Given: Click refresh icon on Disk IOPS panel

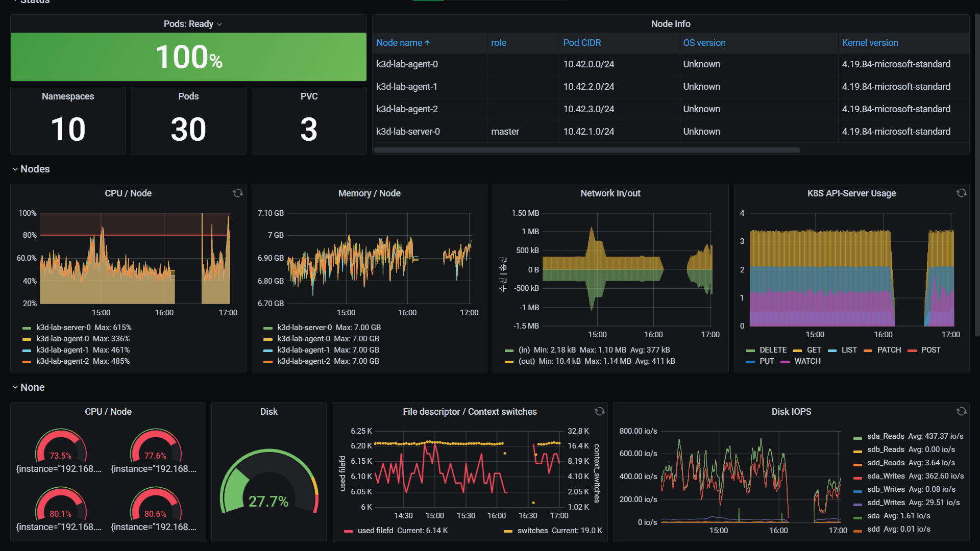Looking at the screenshot, I should 961,411.
